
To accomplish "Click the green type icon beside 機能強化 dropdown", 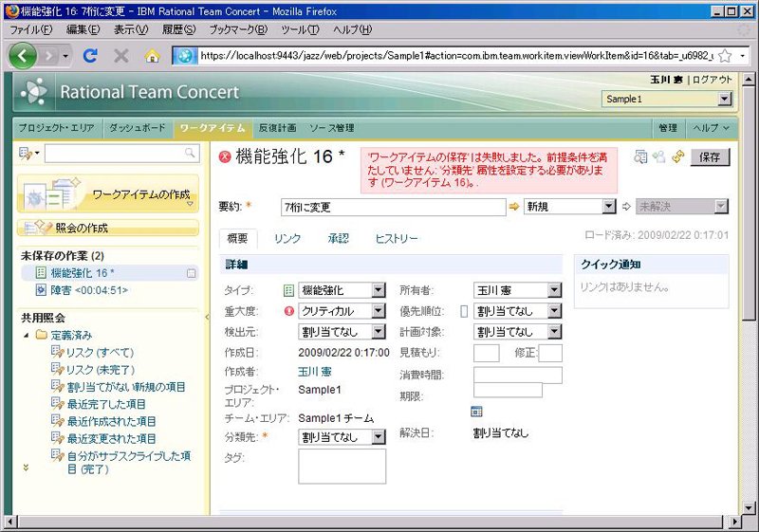I will click(x=288, y=290).
